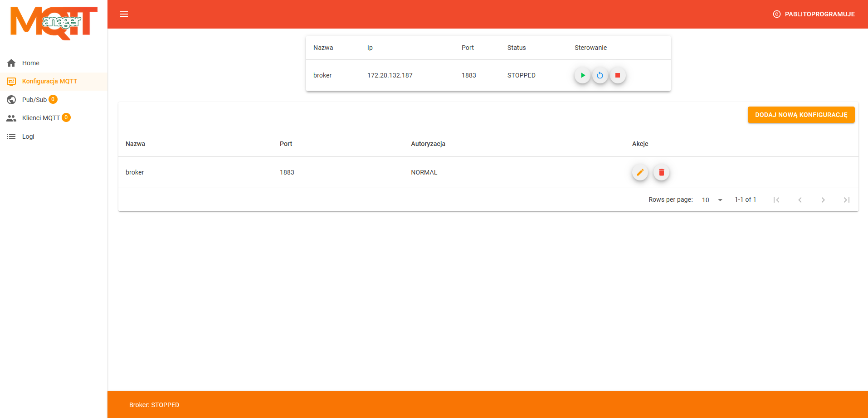Delete the broker configuration with the trash icon
The height and width of the screenshot is (418, 868).
661,172
